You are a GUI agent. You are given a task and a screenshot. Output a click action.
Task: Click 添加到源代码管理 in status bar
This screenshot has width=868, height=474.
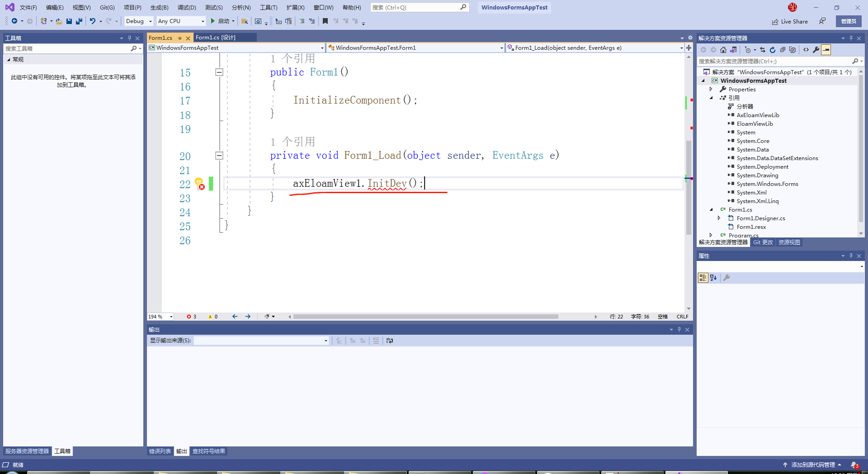812,465
